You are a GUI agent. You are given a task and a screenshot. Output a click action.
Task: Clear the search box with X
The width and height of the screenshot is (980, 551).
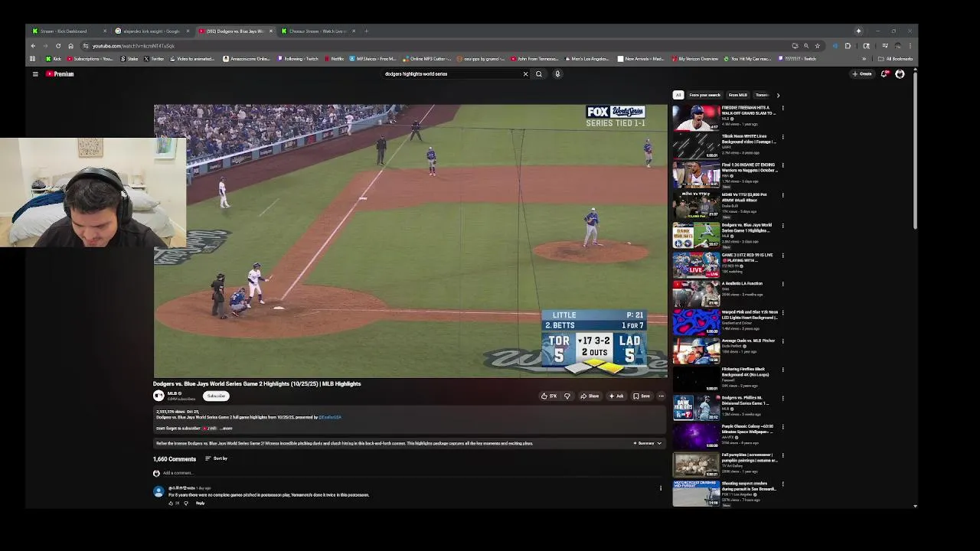point(525,74)
